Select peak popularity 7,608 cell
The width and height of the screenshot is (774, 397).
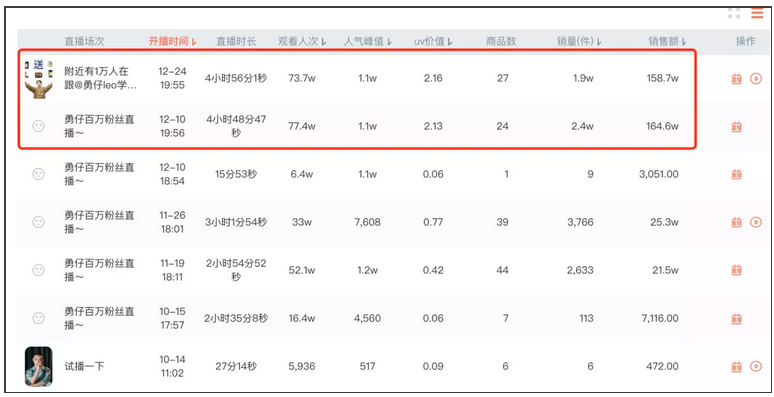coord(367,222)
